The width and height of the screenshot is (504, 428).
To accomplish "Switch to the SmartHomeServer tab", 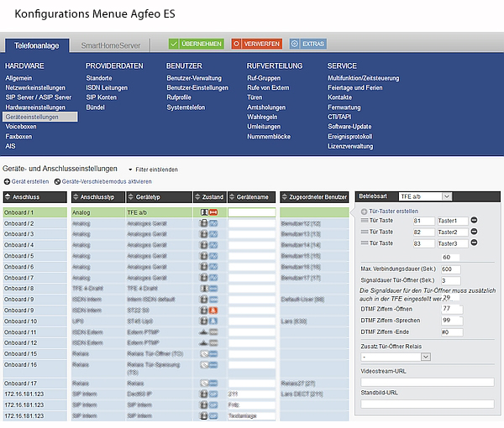I will [x=112, y=44].
